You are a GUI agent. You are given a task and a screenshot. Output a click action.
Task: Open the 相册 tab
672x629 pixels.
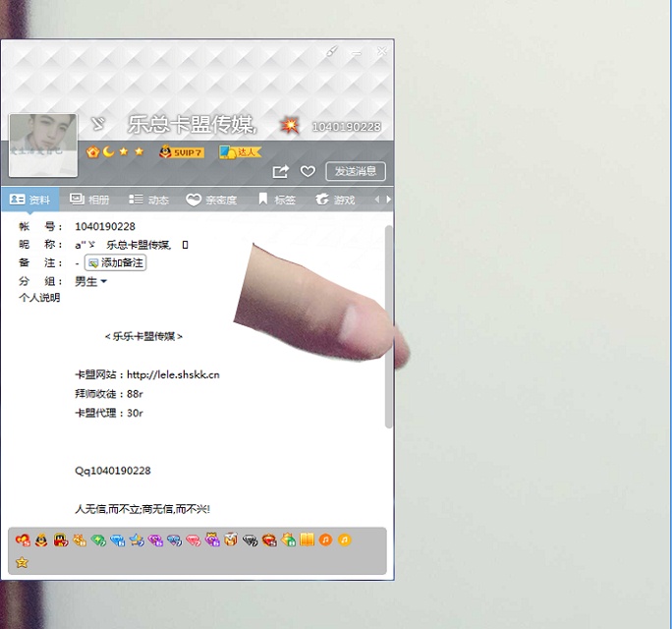(x=89, y=200)
